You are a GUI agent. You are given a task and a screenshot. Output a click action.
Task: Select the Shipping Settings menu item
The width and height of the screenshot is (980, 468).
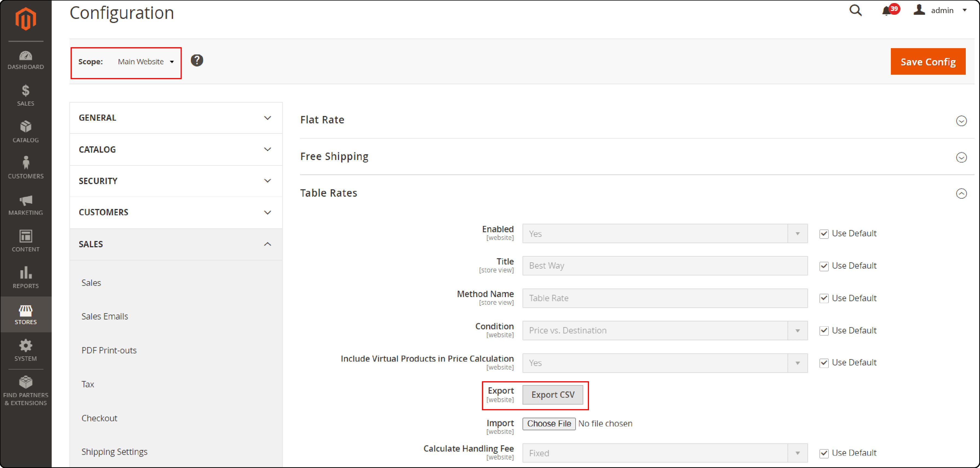point(114,452)
